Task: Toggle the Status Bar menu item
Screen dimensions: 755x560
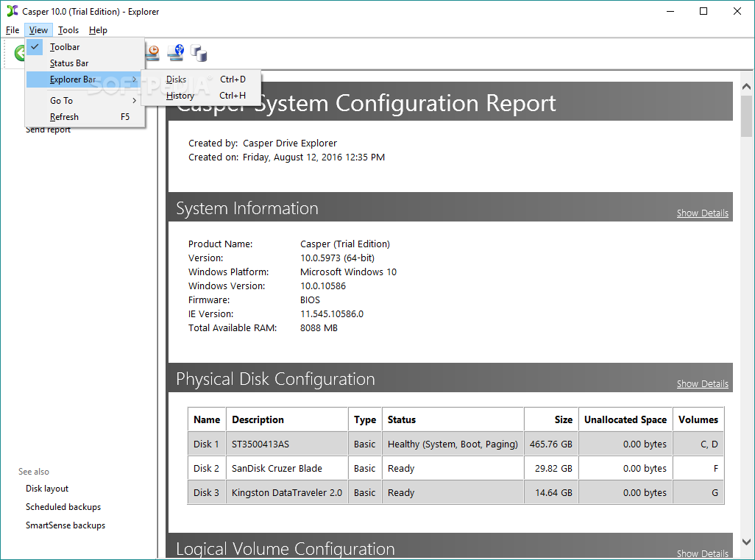Action: (85, 63)
